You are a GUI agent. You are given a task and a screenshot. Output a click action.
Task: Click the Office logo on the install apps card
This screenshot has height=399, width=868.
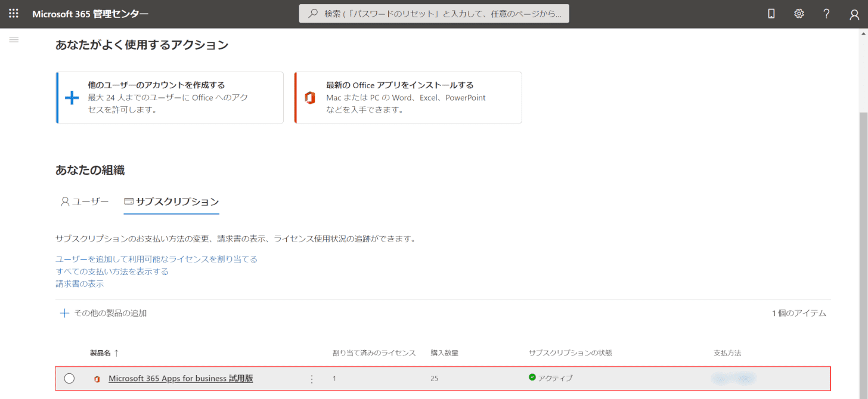point(310,98)
